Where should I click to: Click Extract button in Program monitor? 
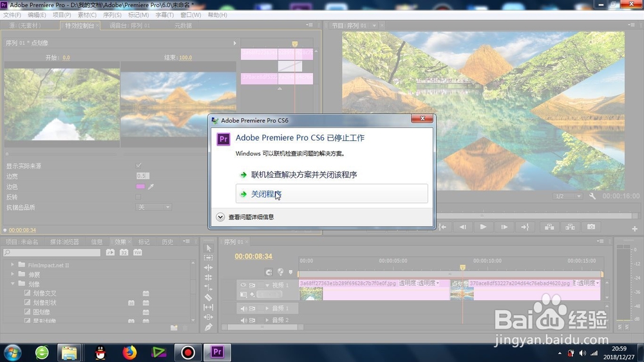point(570,227)
